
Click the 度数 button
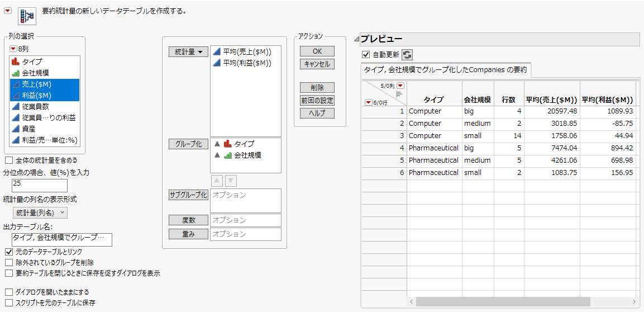coord(188,220)
